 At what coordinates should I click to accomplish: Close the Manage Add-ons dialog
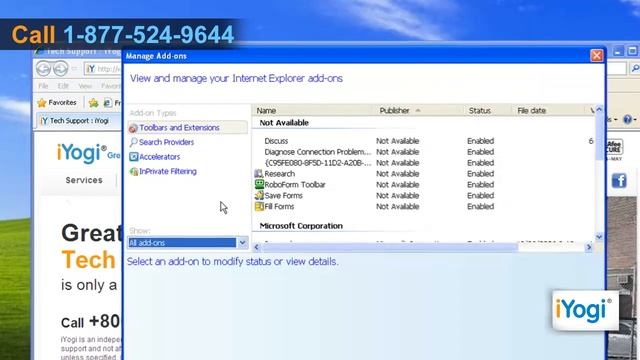[596, 56]
